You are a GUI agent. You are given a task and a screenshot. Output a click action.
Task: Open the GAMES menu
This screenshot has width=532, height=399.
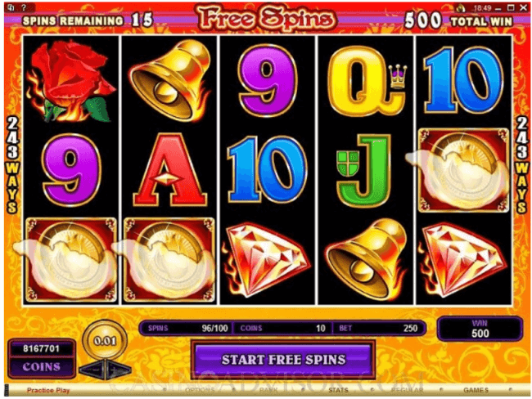(x=476, y=390)
